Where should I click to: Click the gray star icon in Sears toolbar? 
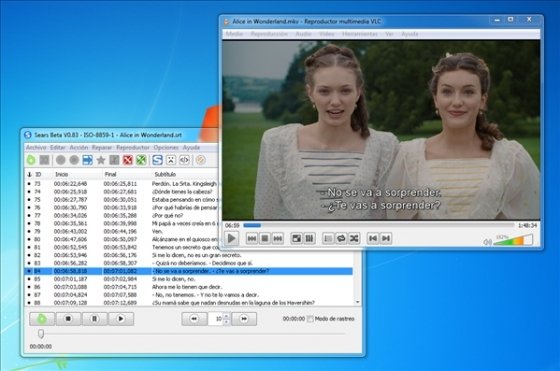101,160
